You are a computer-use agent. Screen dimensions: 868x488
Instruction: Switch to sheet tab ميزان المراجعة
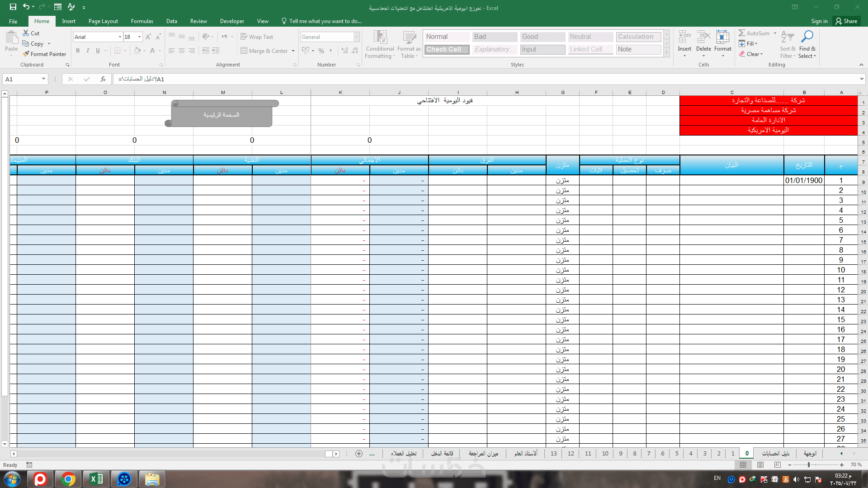pos(483,454)
